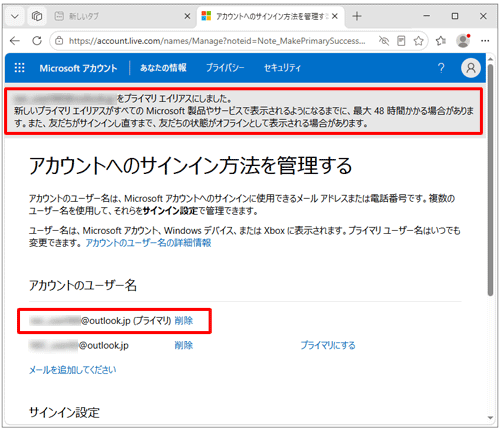Viewport: 500px width, 430px height.
Task: Open the favorites list icon
Action: pyautogui.click(x=441, y=41)
